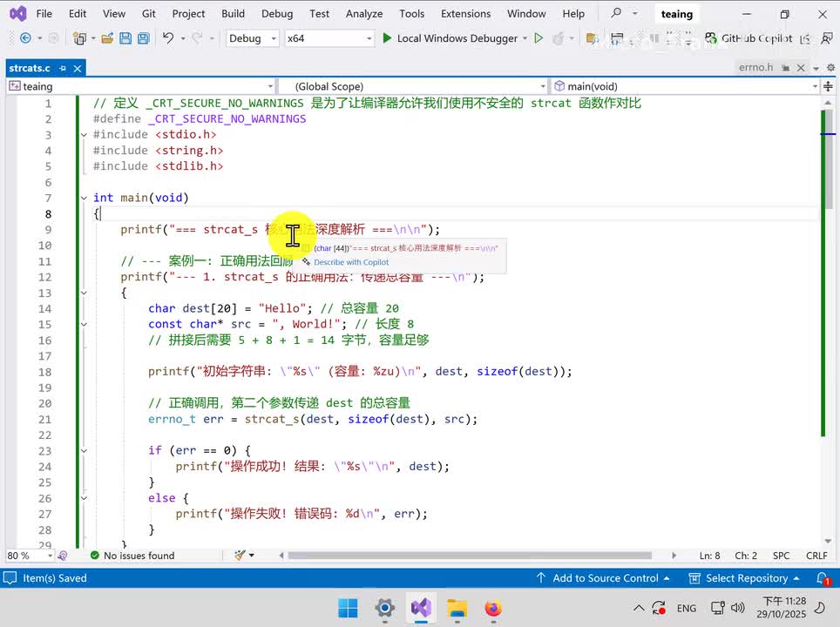The height and width of the screenshot is (627, 840).
Task: Open Windows Start menu
Action: pos(349,608)
